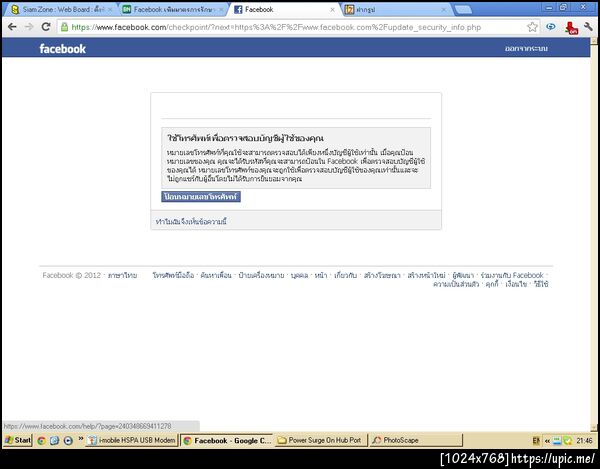Click the page vertical scrollbar
The height and width of the screenshot is (469, 600).
click(x=595, y=234)
